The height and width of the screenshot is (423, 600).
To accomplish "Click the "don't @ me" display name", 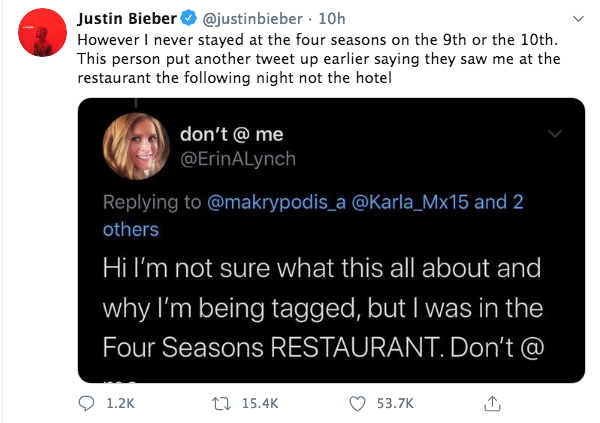I will coord(233,132).
